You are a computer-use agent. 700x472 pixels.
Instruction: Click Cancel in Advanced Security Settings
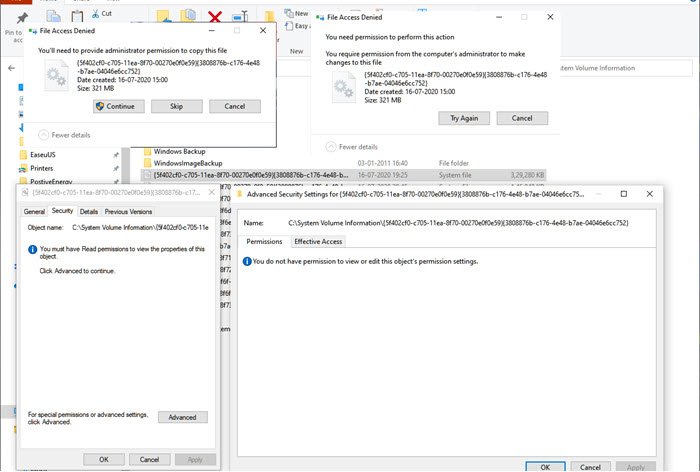[x=590, y=467]
